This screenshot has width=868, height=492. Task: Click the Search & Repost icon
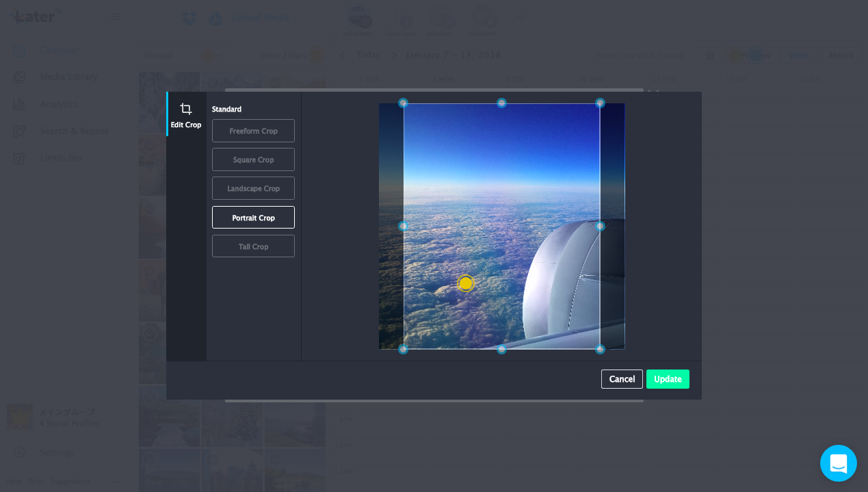pyautogui.click(x=19, y=131)
